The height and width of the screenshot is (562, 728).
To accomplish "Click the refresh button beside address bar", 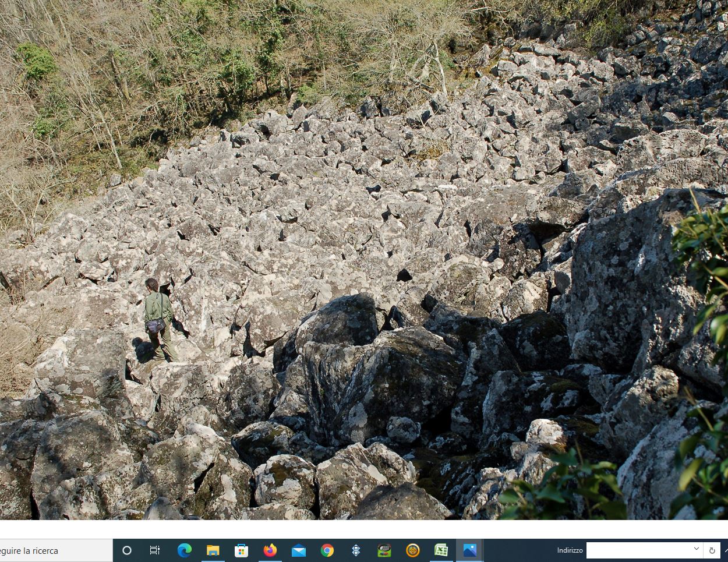I will click(x=712, y=550).
